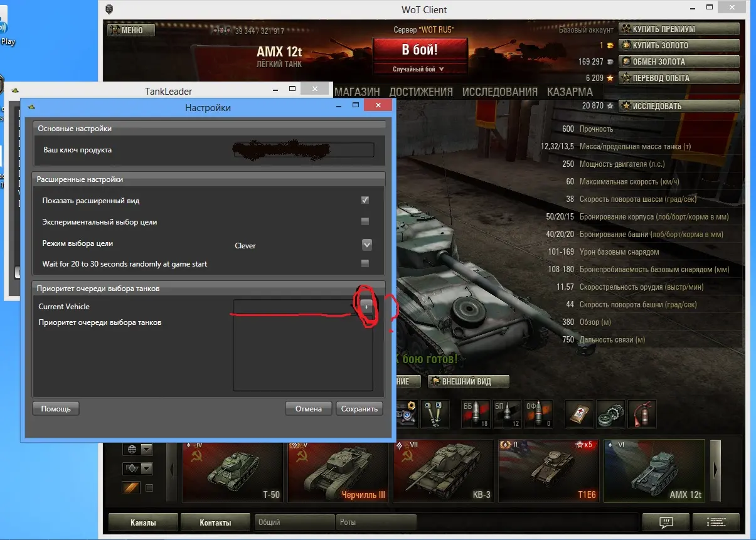Viewport: 756px width, 540px height.
Task: Click the plus button beside Current Vehicle
Action: (x=366, y=306)
